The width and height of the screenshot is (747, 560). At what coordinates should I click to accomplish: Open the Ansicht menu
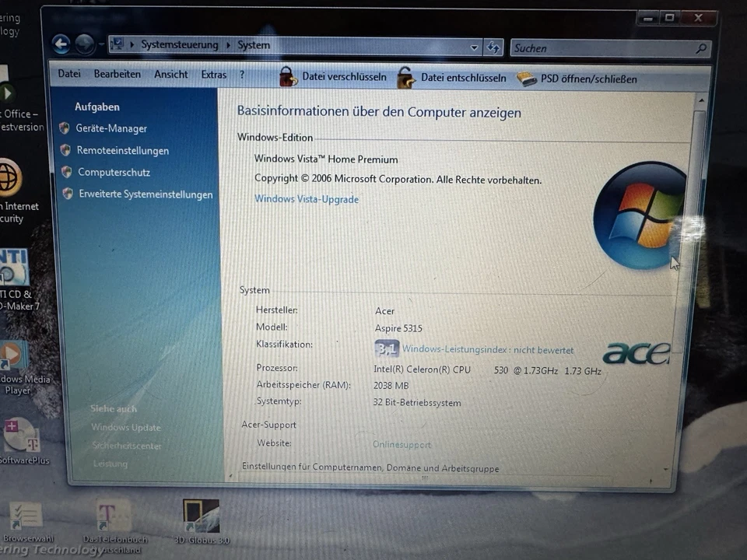[170, 74]
